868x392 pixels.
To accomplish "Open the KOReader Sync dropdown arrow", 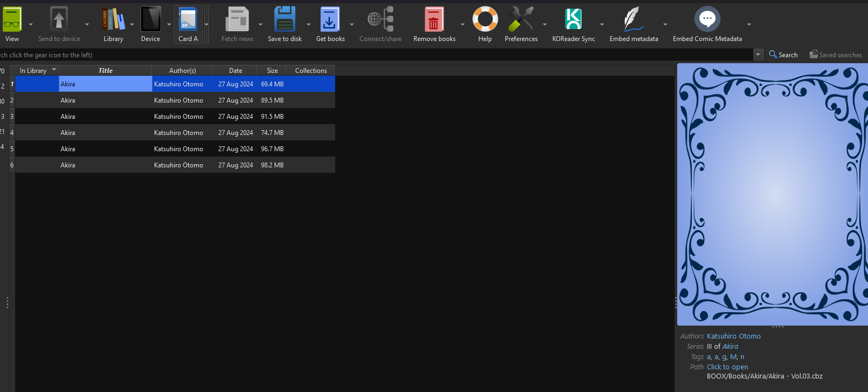I will [602, 24].
